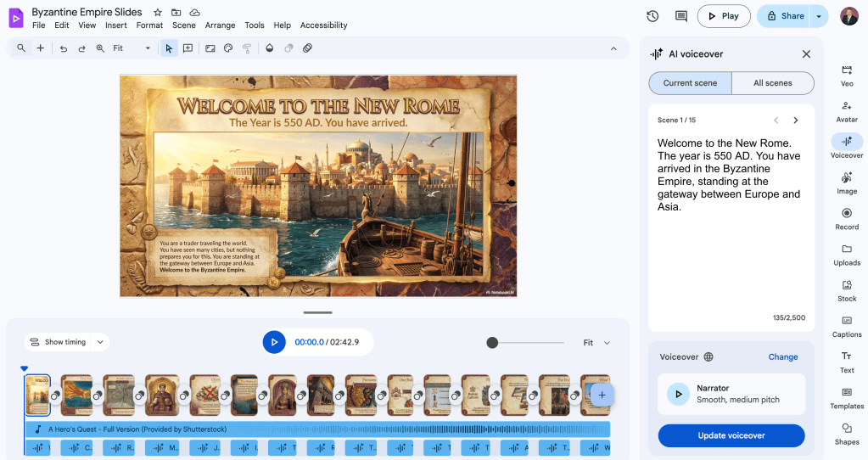The image size is (868, 460).
Task: Open the timeline Fit zoom dropdown
Action: 596,343
